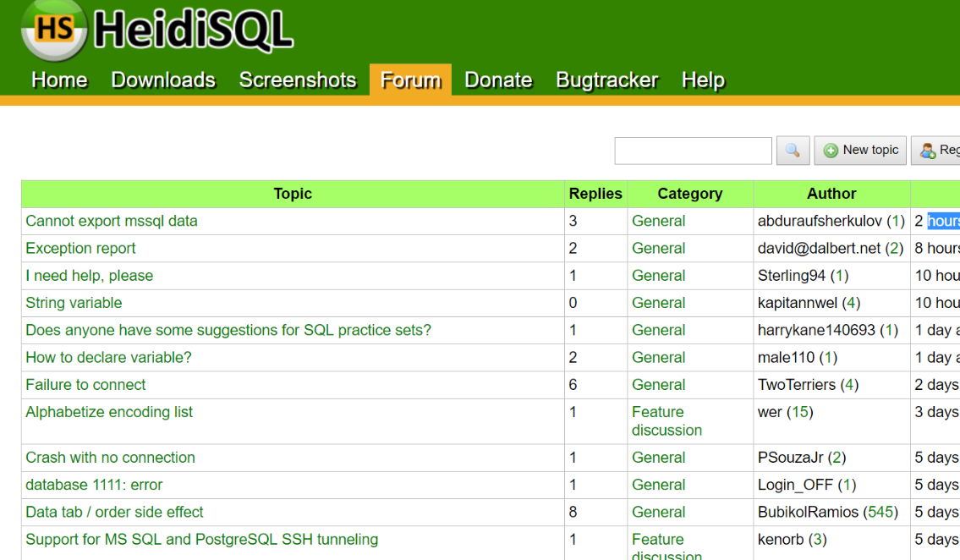This screenshot has width=960, height=560.
Task: Click General category in 'Failure to connect' row
Action: 658,384
